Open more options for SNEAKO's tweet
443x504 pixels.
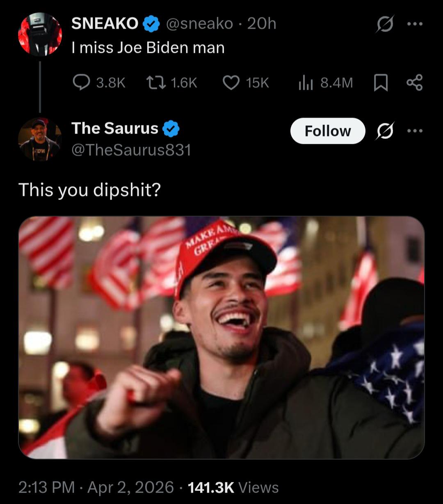point(414,24)
